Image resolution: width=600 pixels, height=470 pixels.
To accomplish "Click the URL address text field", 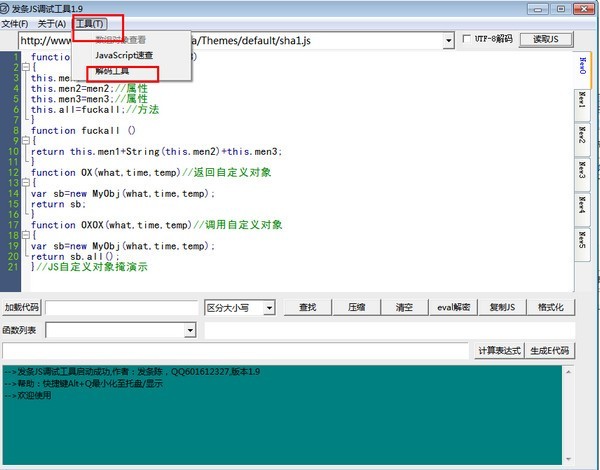I will (x=231, y=40).
